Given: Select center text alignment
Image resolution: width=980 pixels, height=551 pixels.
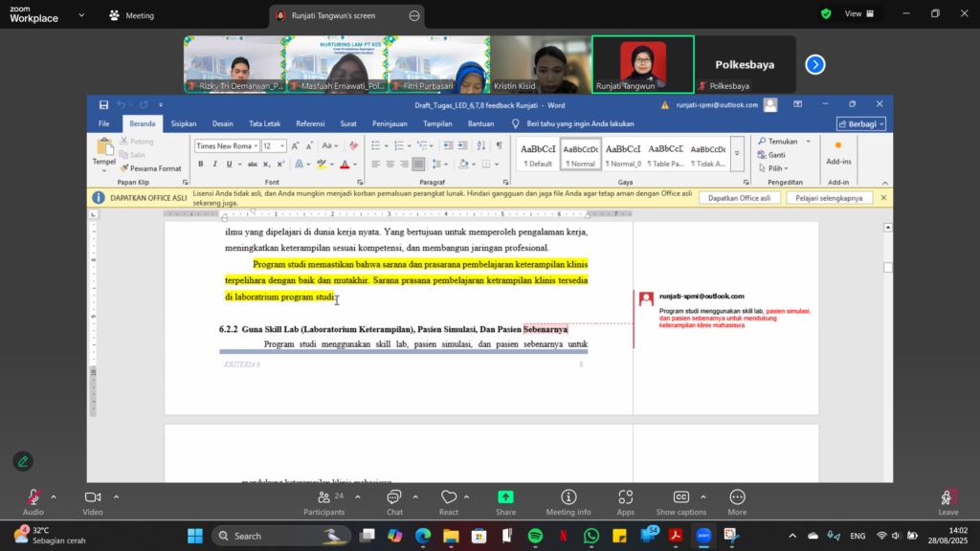Looking at the screenshot, I should pyautogui.click(x=390, y=165).
